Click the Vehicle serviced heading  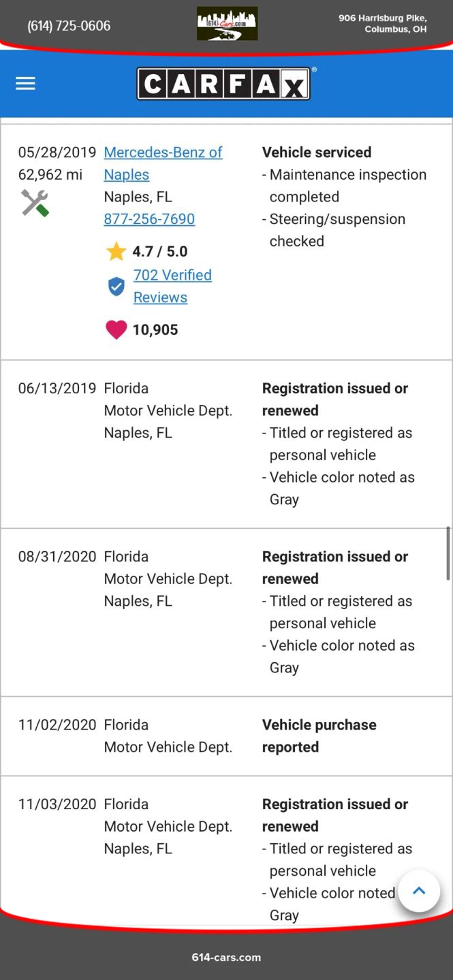click(317, 152)
